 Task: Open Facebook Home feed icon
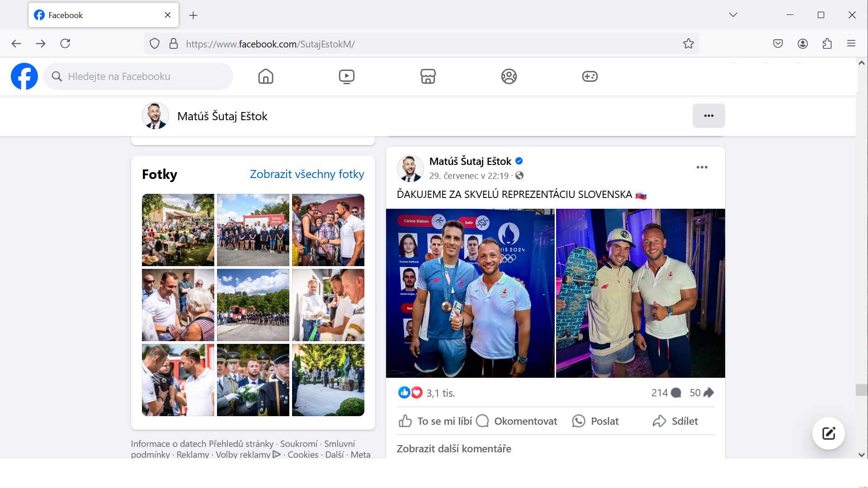coord(266,76)
